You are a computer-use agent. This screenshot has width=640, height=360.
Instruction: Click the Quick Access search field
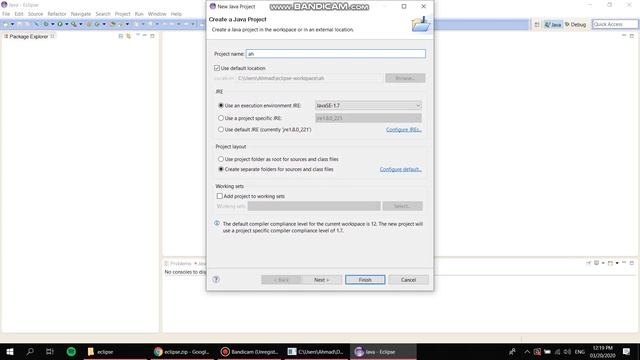pos(615,24)
